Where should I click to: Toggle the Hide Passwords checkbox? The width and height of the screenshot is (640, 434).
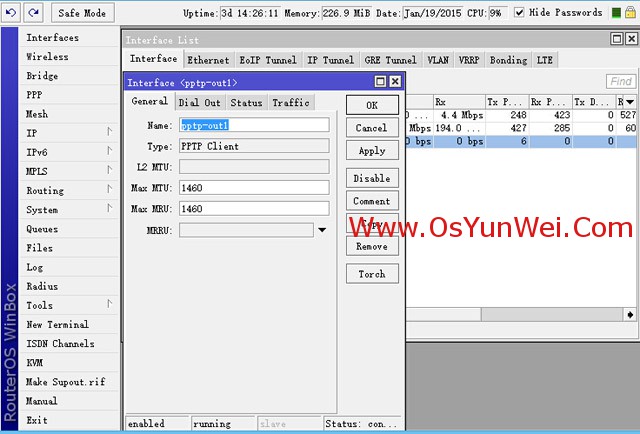519,13
